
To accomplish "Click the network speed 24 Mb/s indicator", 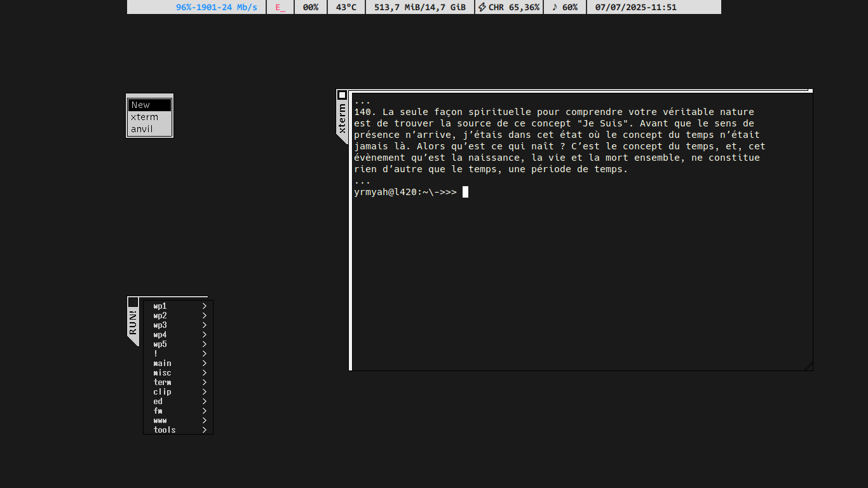I will pos(217,8).
